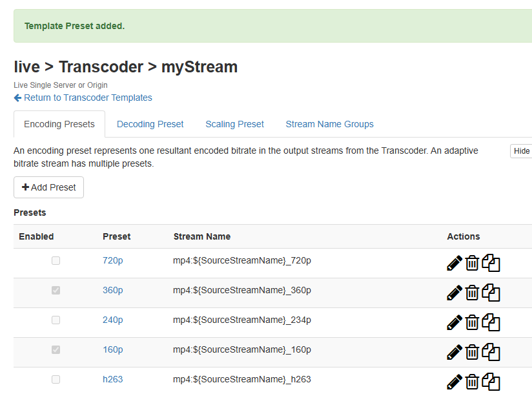The width and height of the screenshot is (532, 414).
Task: Toggle the h263 Enabled checkbox
Action: coord(56,380)
